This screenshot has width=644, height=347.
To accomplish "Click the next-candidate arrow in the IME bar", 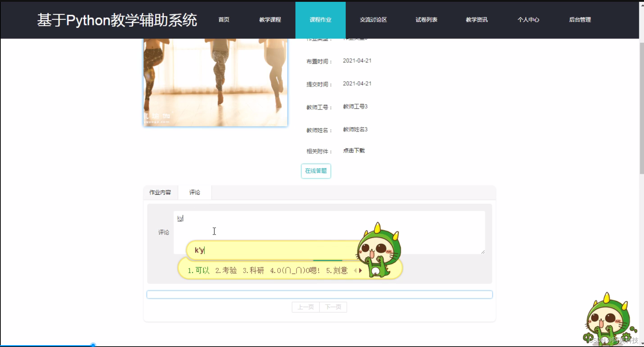I will [361, 270].
